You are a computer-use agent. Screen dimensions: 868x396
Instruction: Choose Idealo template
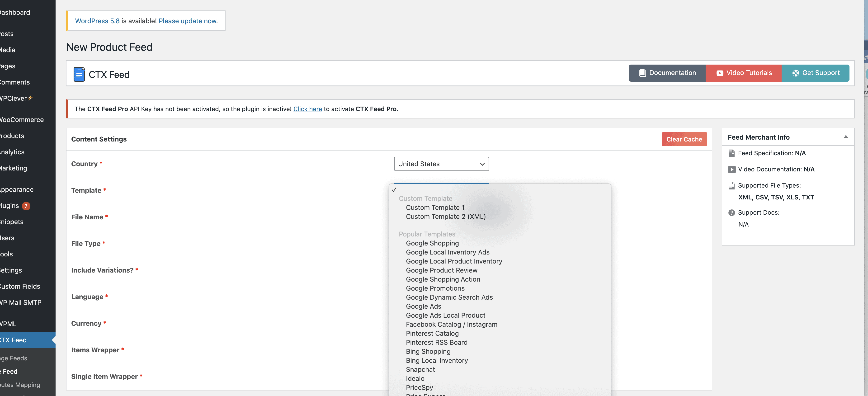[415, 378]
